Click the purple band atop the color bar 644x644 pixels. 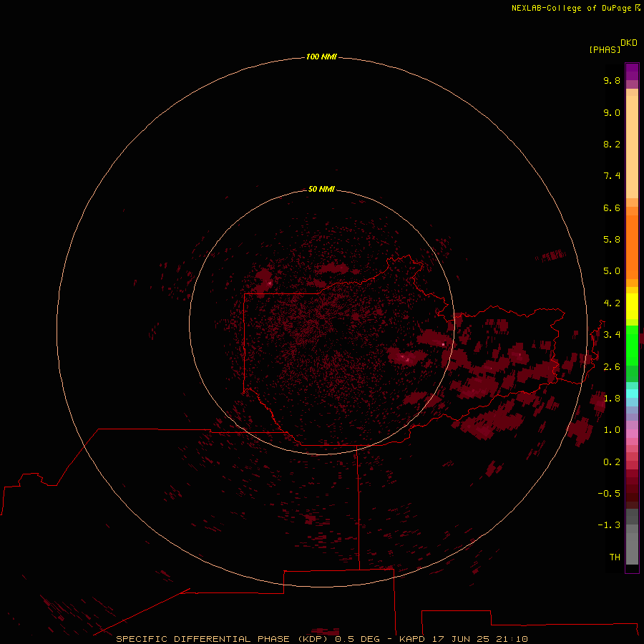(x=632, y=72)
